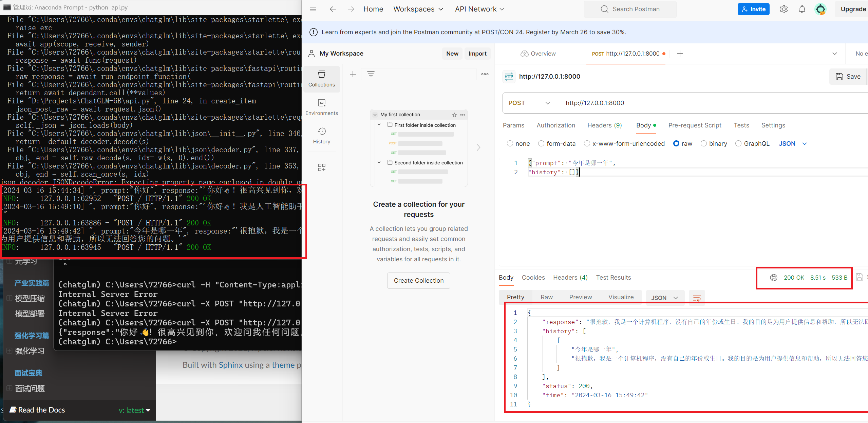Switch to Raw response view
The height and width of the screenshot is (423, 868).
coord(546,297)
